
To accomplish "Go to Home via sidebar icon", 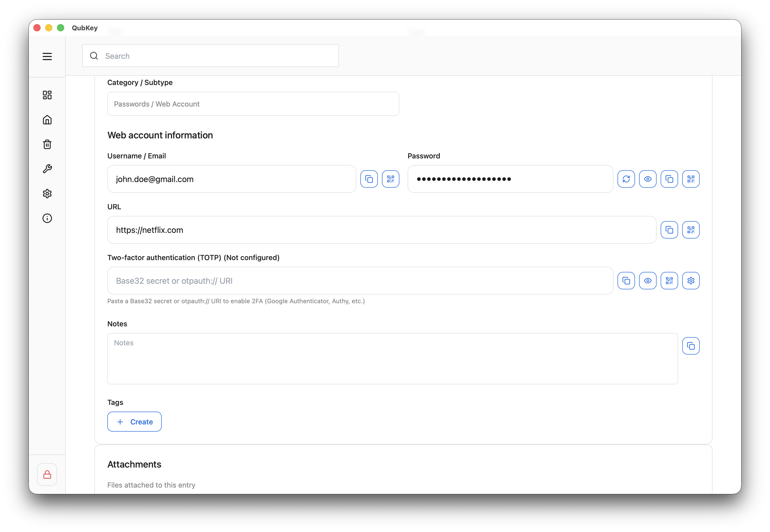I will point(47,120).
